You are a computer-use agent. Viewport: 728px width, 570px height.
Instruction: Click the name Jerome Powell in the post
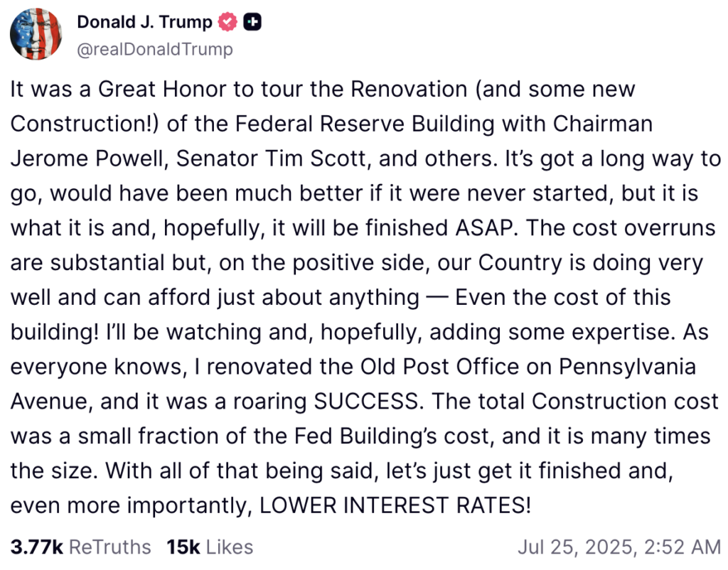click(x=86, y=158)
